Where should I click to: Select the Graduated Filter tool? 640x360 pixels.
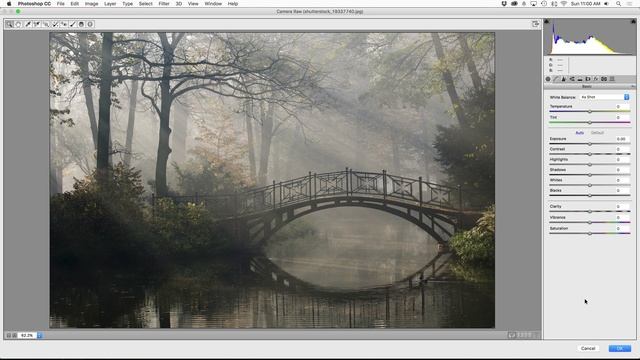tap(81, 24)
